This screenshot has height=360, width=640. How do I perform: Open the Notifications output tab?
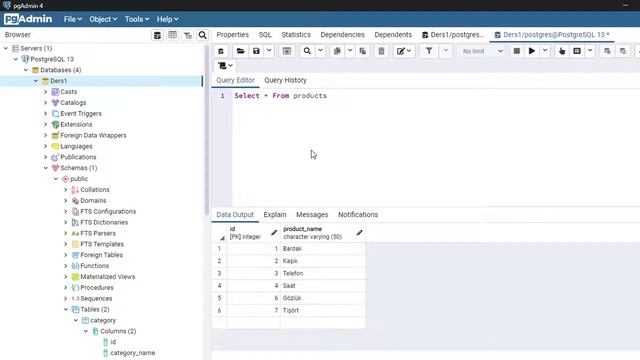coord(358,215)
